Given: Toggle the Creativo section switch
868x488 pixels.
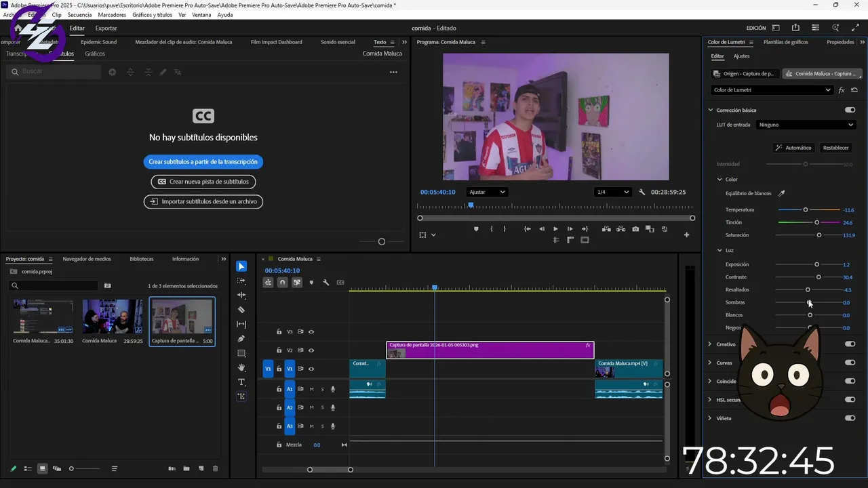Looking at the screenshot, I should (850, 344).
